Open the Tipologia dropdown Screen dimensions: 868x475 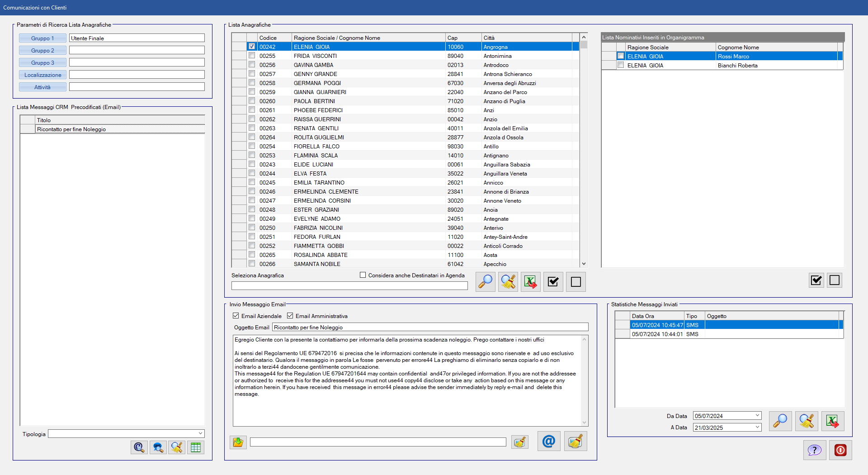(x=200, y=433)
